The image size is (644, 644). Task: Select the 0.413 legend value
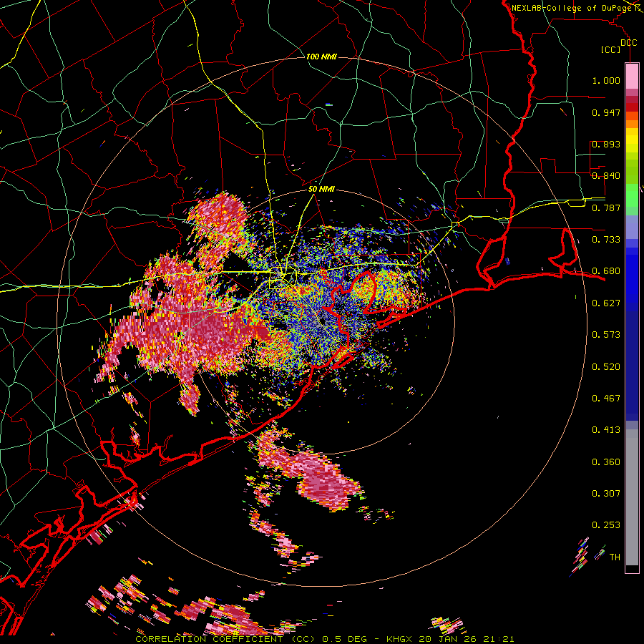(606, 430)
